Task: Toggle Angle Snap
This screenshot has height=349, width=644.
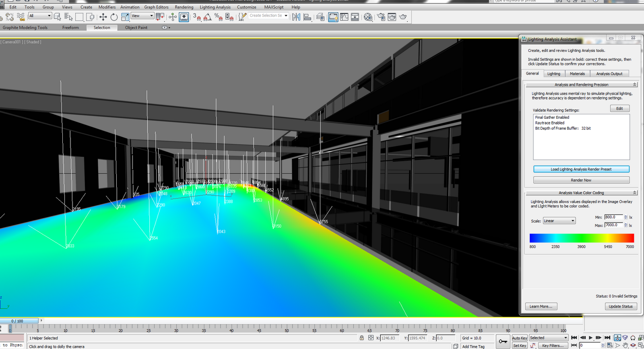Action: (208, 17)
